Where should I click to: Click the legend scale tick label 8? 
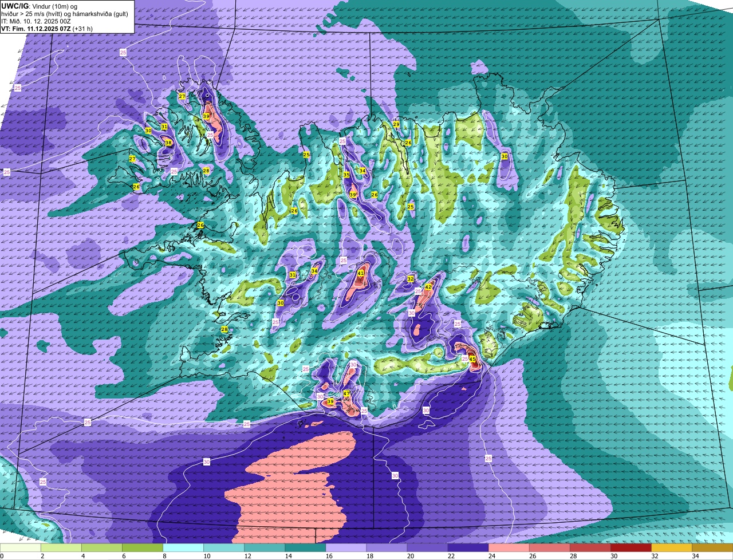pos(164,556)
